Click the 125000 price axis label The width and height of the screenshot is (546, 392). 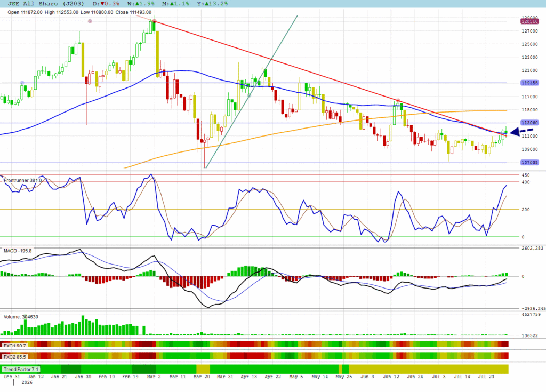[529, 44]
